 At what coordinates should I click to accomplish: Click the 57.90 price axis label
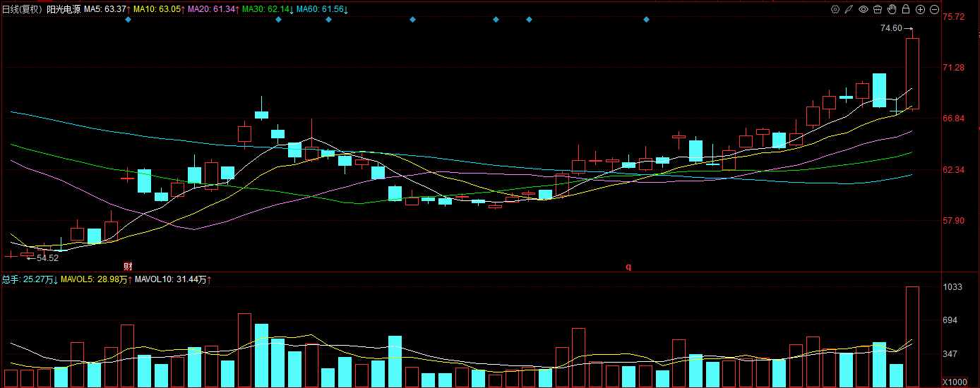pos(953,221)
